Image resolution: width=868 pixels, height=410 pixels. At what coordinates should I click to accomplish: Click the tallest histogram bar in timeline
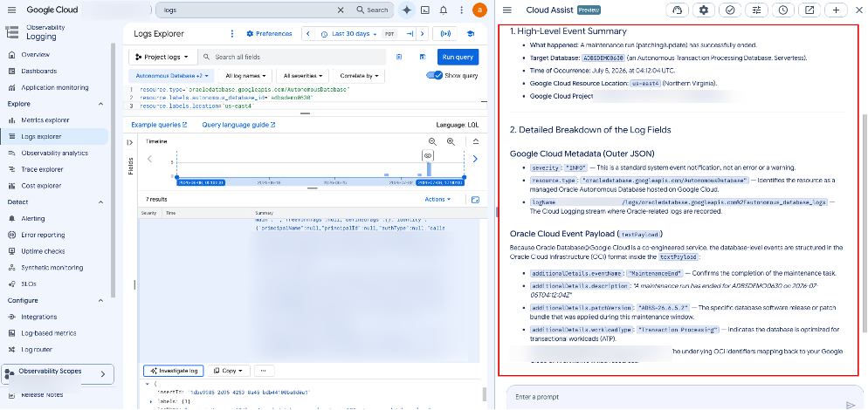pos(429,169)
